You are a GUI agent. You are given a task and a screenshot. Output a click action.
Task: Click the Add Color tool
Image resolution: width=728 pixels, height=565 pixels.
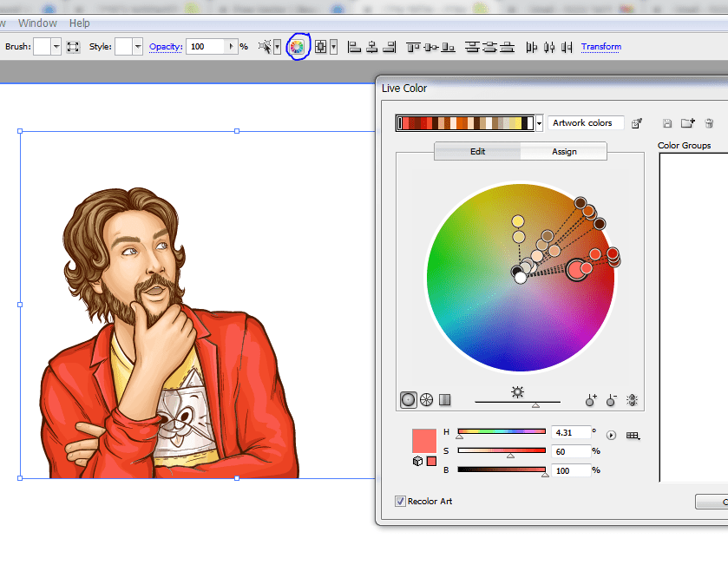591,400
